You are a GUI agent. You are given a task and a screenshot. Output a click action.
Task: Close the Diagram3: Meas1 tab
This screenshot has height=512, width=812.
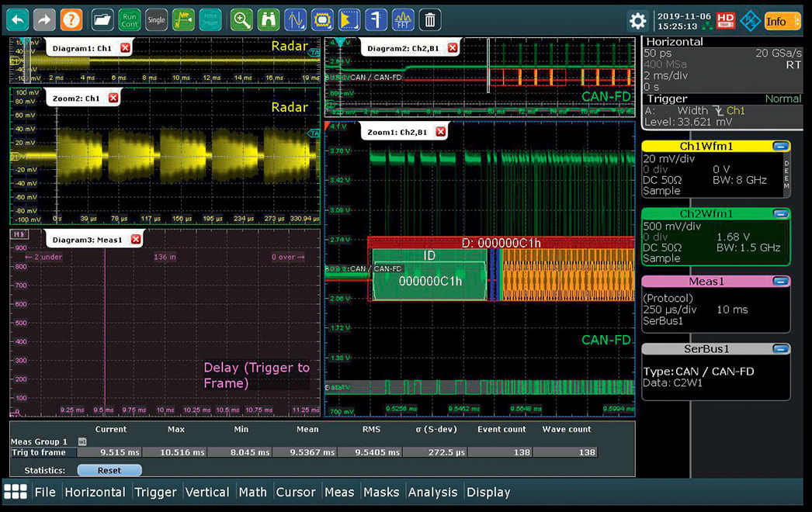[136, 240]
